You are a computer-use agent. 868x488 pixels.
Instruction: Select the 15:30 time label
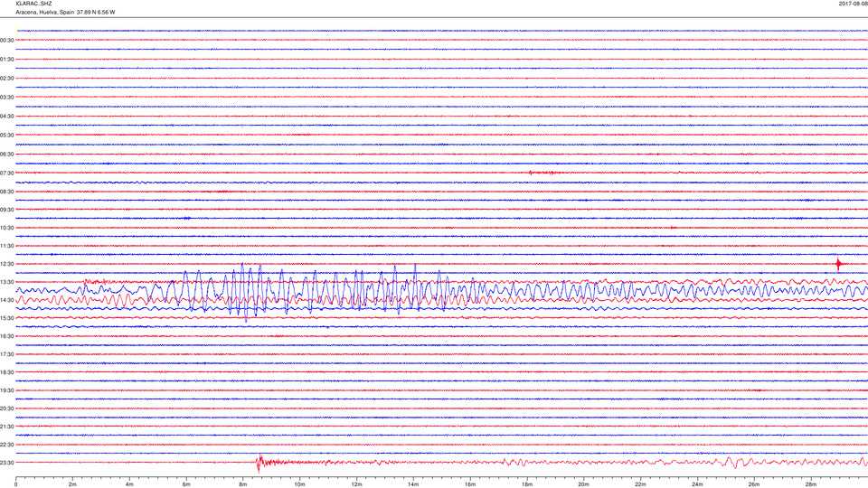click(6, 318)
